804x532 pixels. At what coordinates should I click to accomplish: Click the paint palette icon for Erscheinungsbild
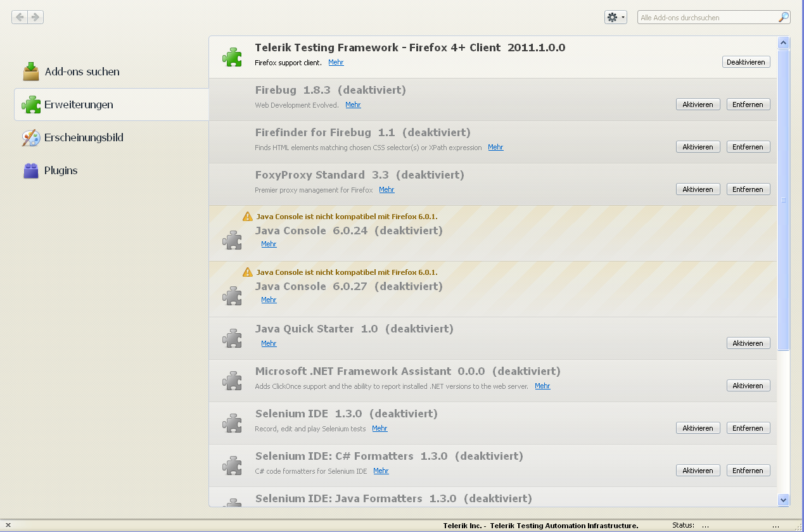(x=31, y=137)
